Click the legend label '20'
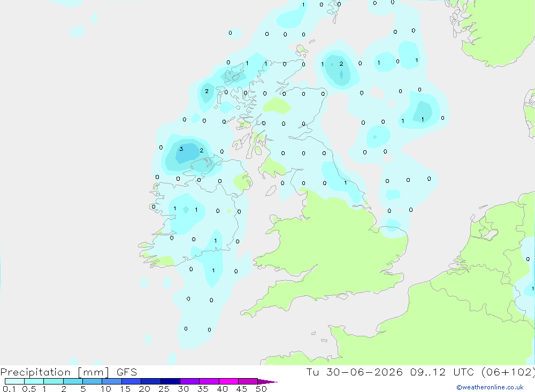The height and width of the screenshot is (392, 535). 144,389
